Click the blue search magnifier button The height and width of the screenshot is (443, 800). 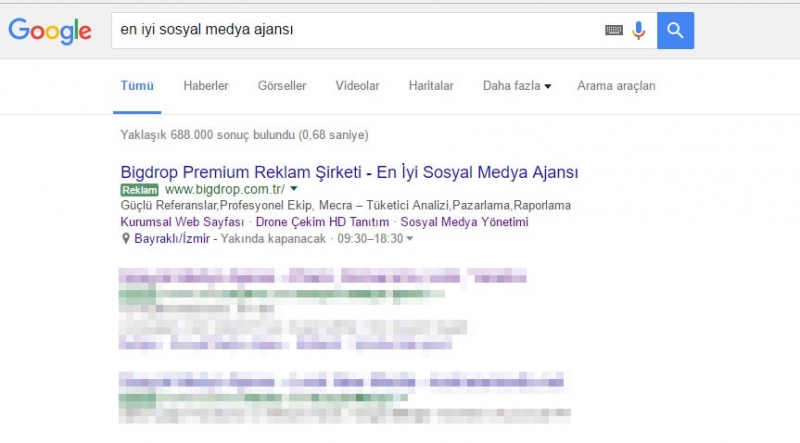(675, 31)
